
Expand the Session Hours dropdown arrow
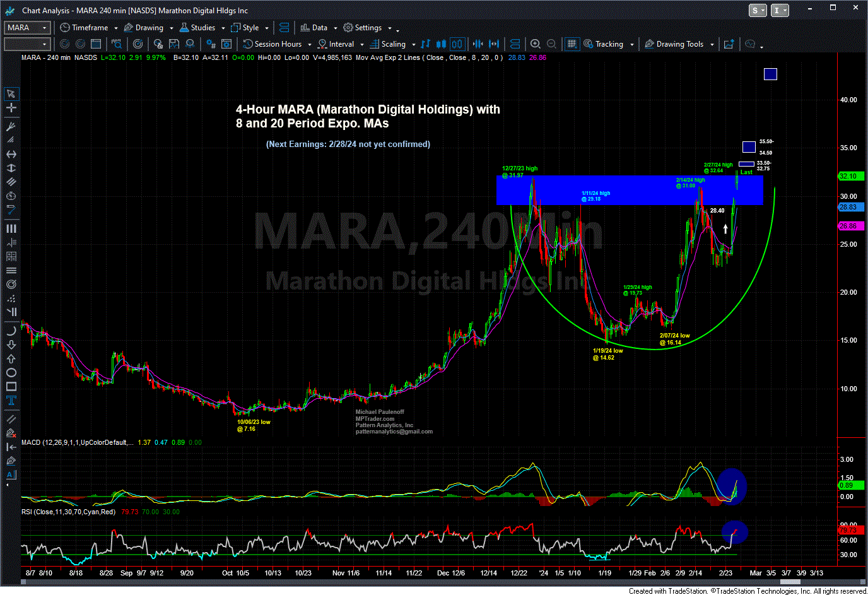point(310,44)
